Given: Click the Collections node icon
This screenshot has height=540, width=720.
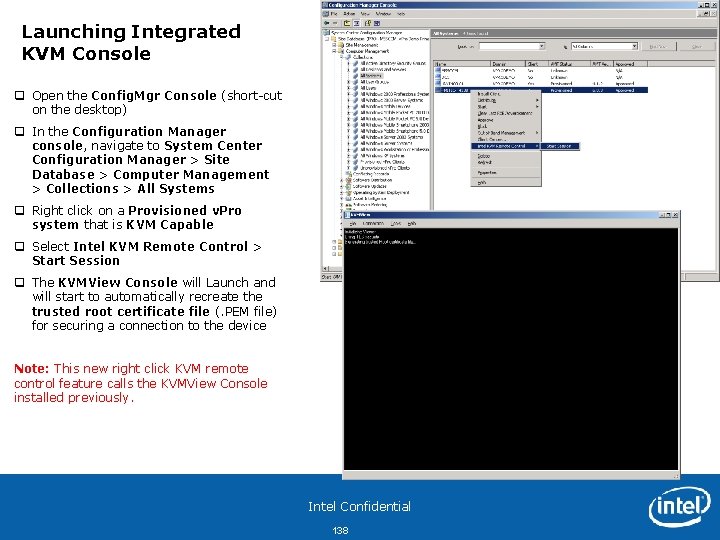Looking at the screenshot, I should point(349,57).
